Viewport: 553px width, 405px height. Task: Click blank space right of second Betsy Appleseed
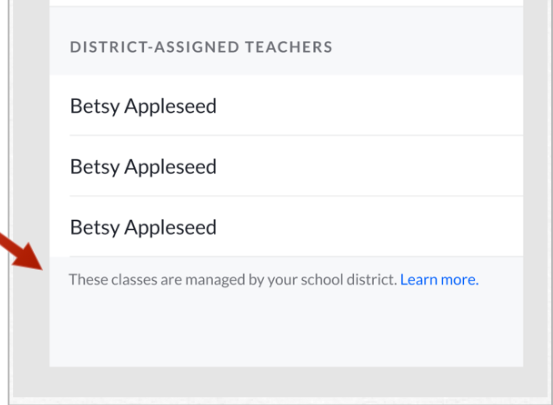370,166
